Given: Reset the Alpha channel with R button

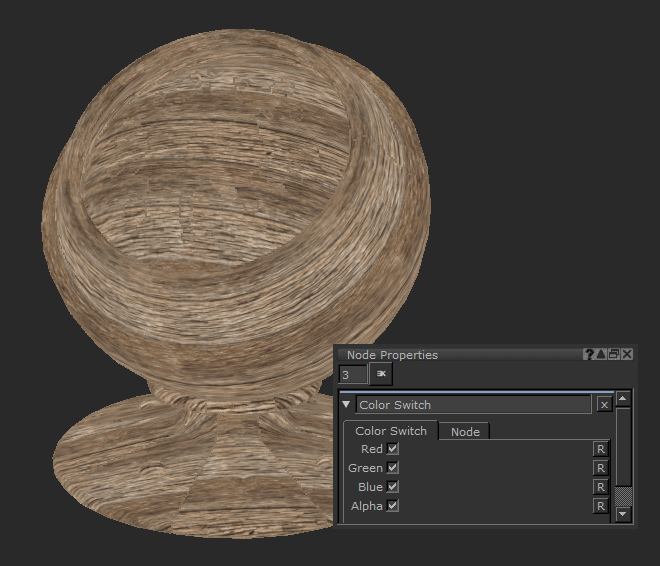Looking at the screenshot, I should [x=600, y=506].
